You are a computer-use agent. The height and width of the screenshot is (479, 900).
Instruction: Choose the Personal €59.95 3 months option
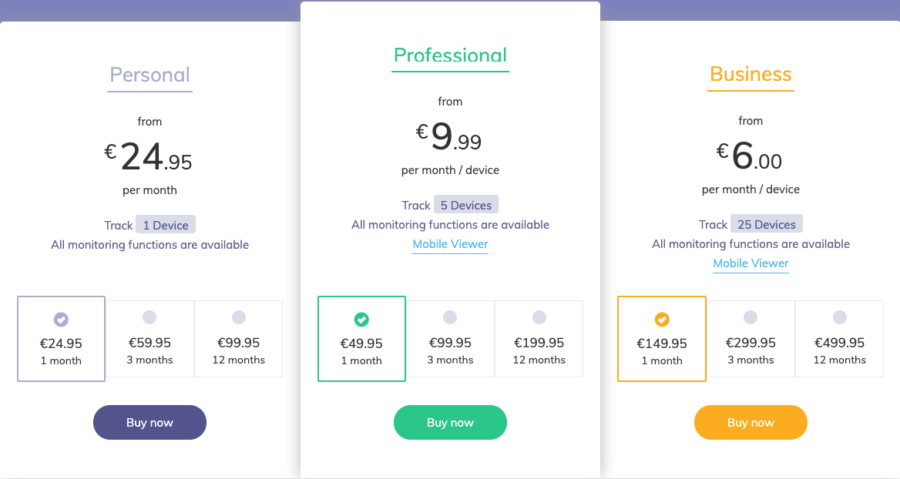tap(150, 338)
